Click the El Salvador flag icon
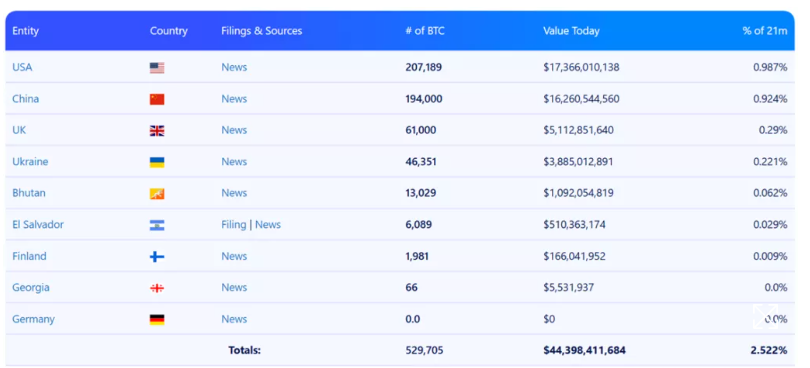The height and width of the screenshot is (368, 810). click(x=157, y=225)
